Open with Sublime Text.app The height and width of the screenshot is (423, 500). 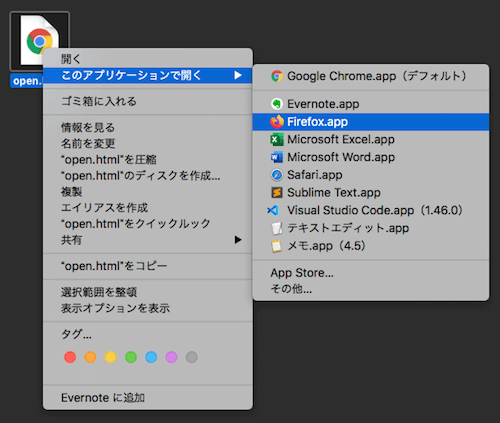point(371,192)
